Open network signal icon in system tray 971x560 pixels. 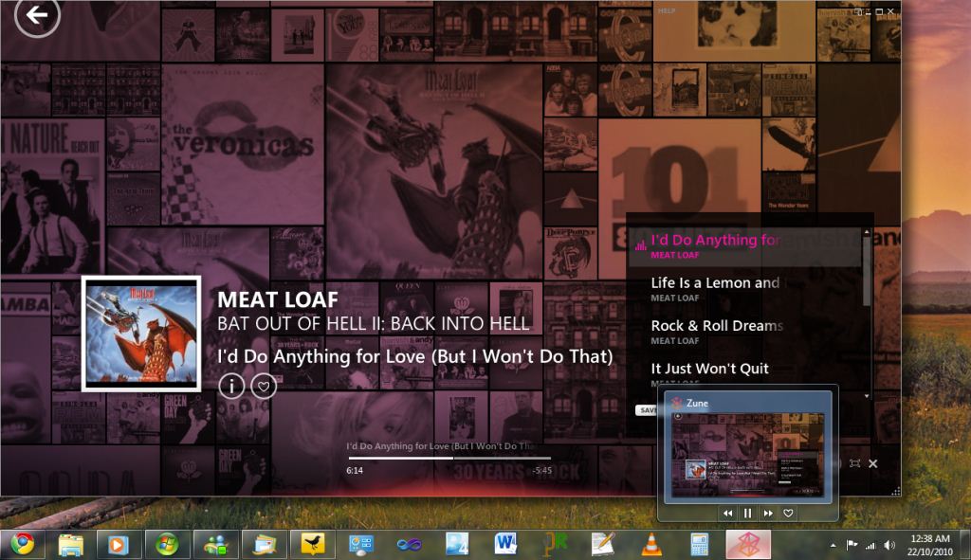870,545
